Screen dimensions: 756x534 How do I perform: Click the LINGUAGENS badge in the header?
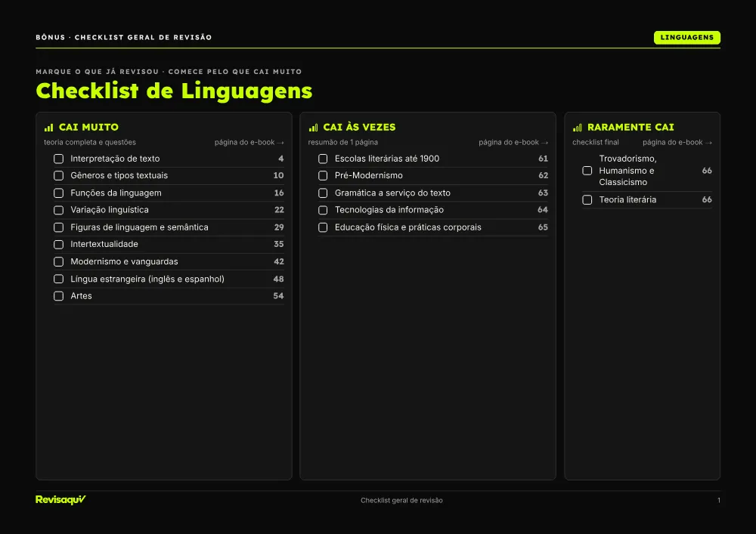686,38
